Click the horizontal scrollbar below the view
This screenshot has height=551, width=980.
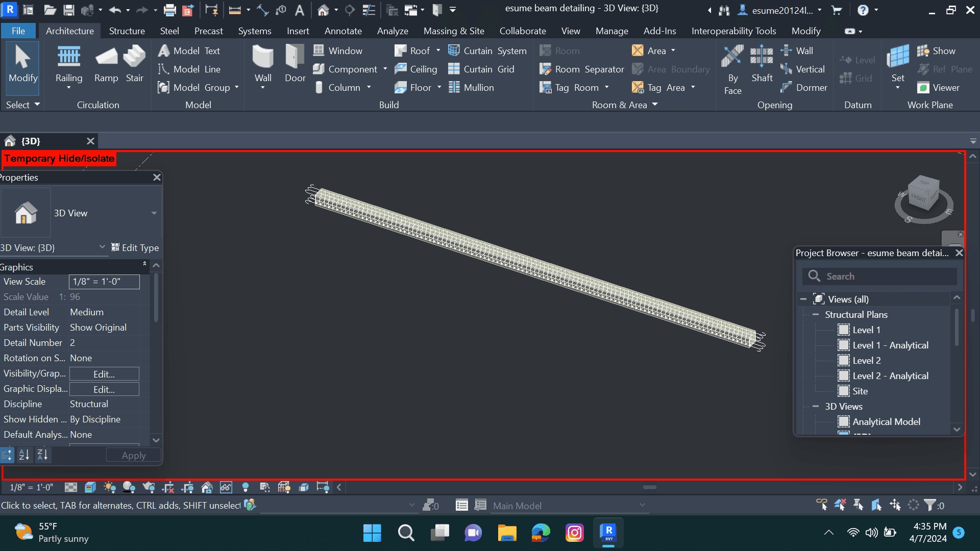[649, 487]
